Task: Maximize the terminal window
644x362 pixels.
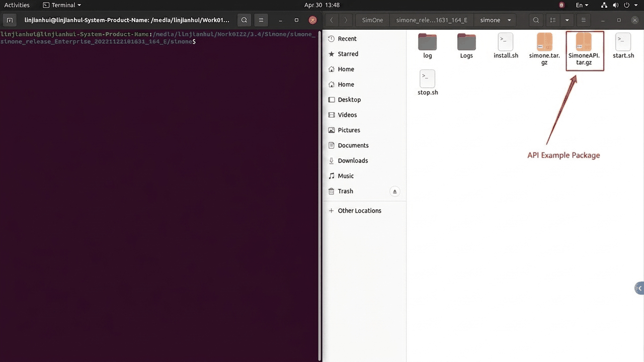Action: [x=296, y=20]
